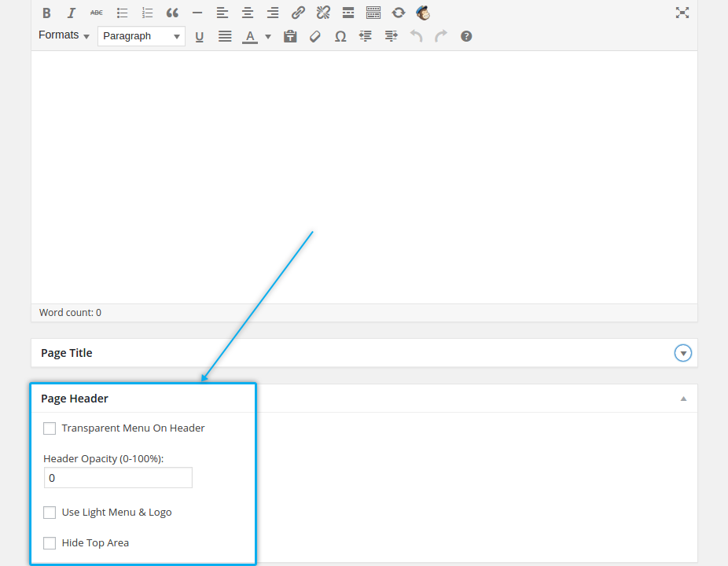Click the paste as text clipboard icon
Viewport: 728px width, 566px height.
[290, 36]
